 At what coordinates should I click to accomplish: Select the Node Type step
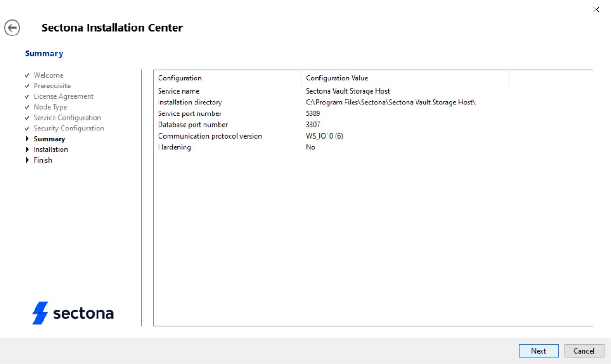click(50, 107)
